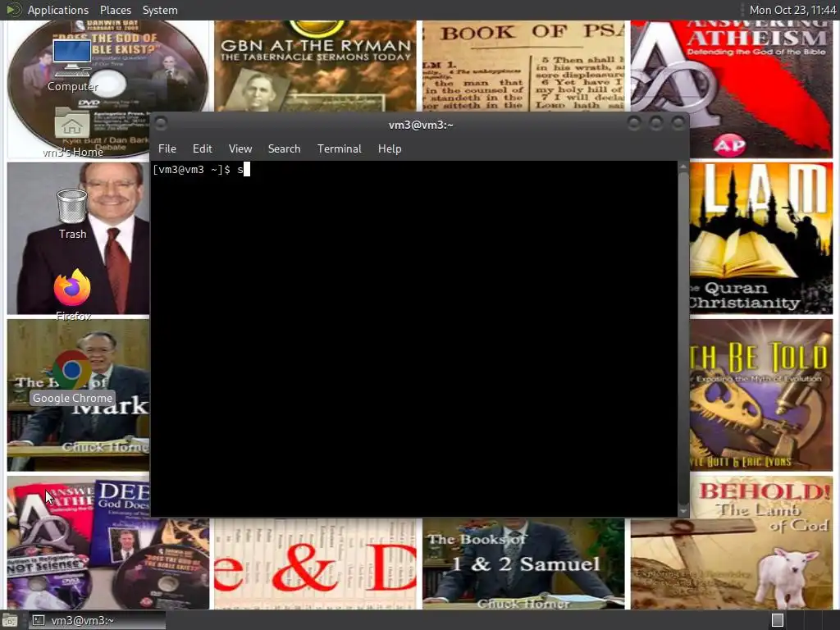
Task: Open the terminal View menu
Action: 240,149
